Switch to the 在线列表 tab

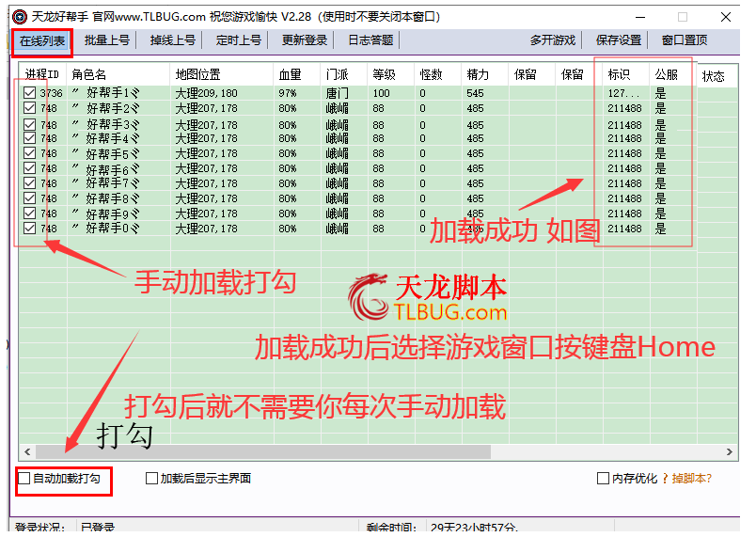point(42,41)
